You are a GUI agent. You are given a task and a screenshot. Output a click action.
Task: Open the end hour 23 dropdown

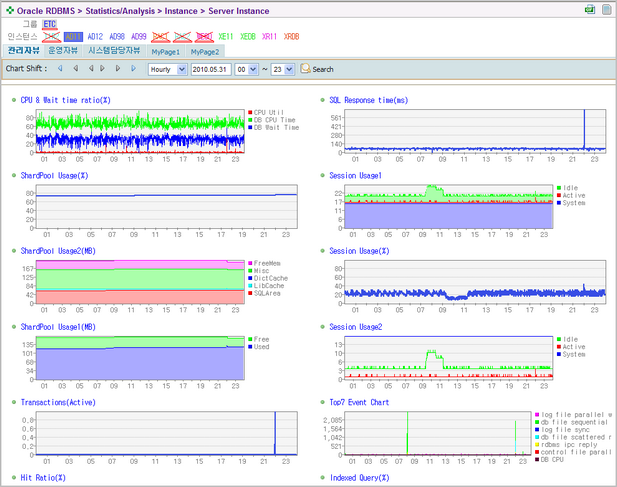[x=283, y=69]
